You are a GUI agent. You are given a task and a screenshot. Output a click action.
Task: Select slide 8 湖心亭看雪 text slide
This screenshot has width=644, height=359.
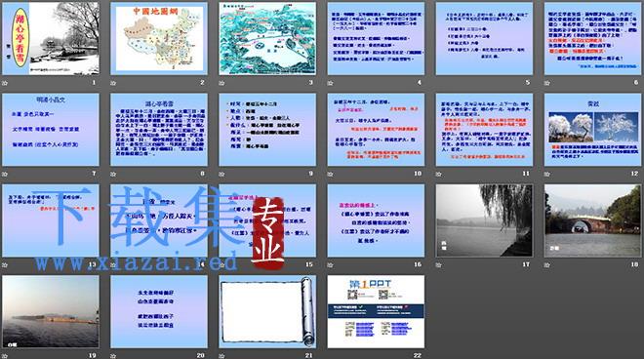[x=159, y=130]
